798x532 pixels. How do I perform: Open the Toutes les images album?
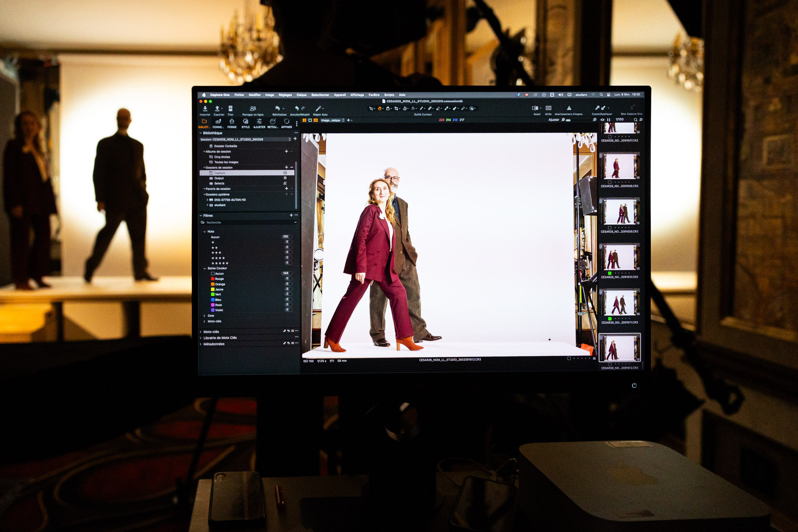tap(226, 162)
